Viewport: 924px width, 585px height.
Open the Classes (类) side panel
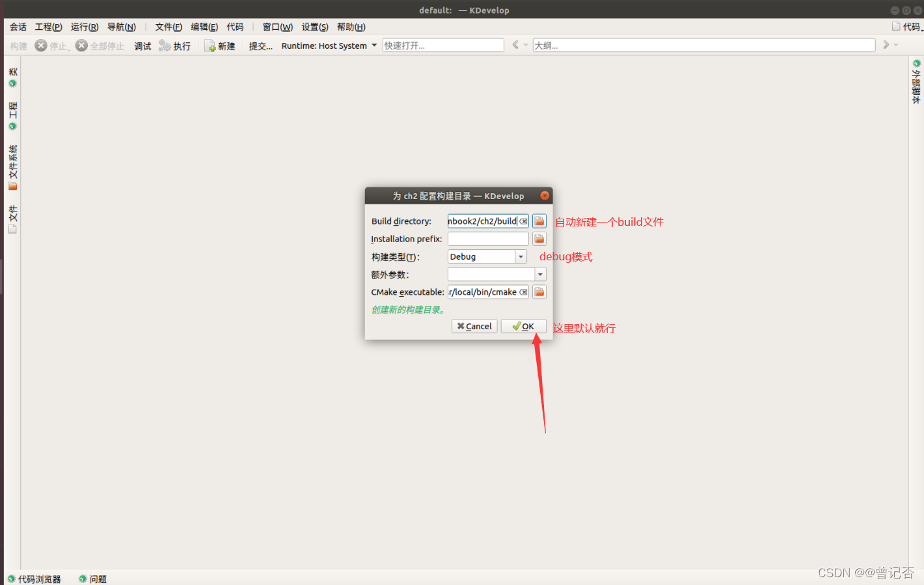(12, 77)
